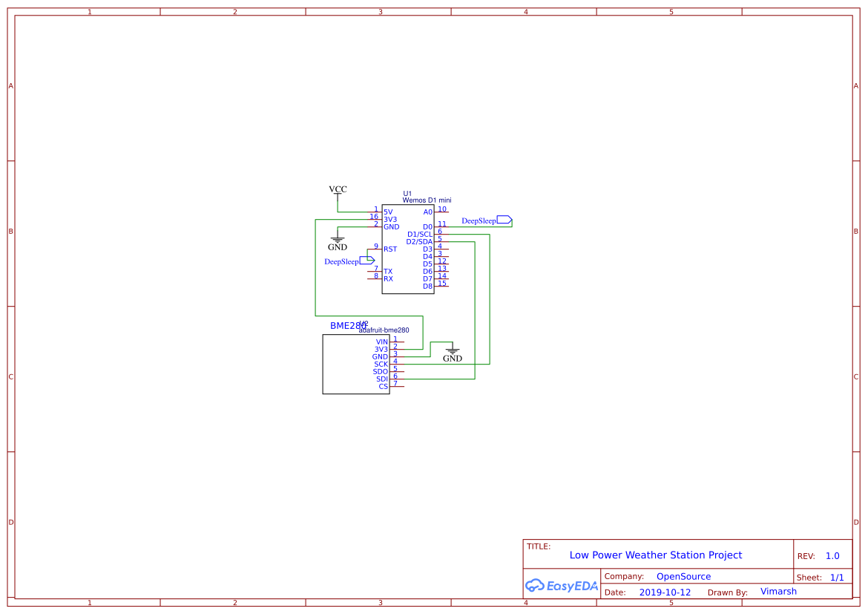The height and width of the screenshot is (614, 868).
Task: Select the DeepSleep net flag on D0
Action: (487, 221)
